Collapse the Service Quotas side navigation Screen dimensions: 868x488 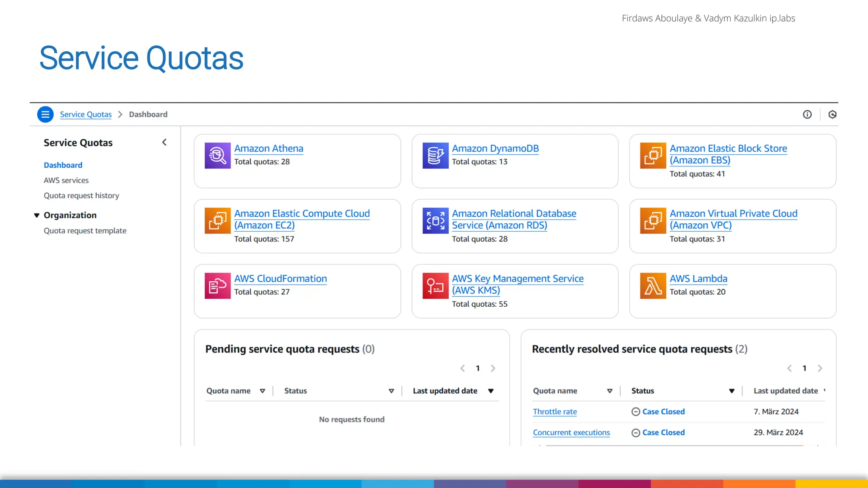tap(164, 142)
